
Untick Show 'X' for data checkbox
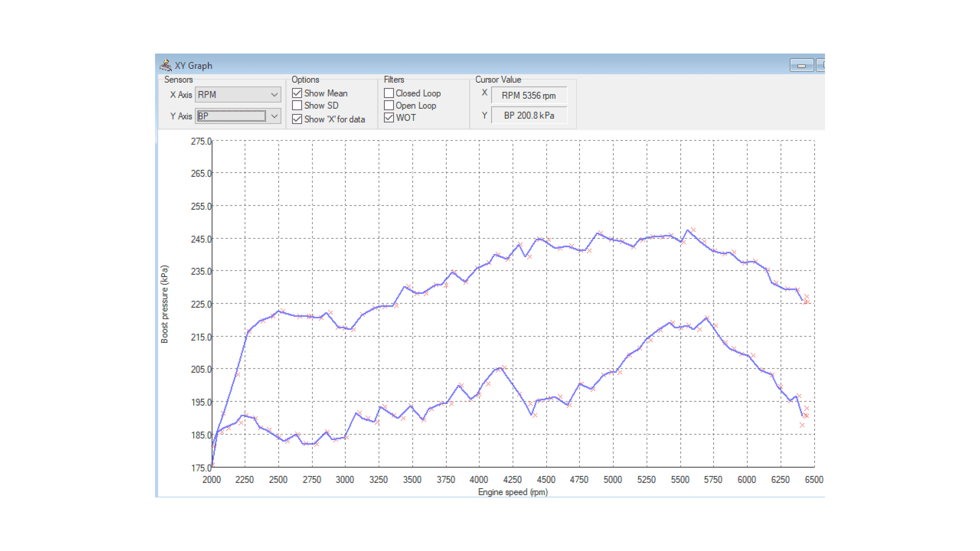point(297,119)
